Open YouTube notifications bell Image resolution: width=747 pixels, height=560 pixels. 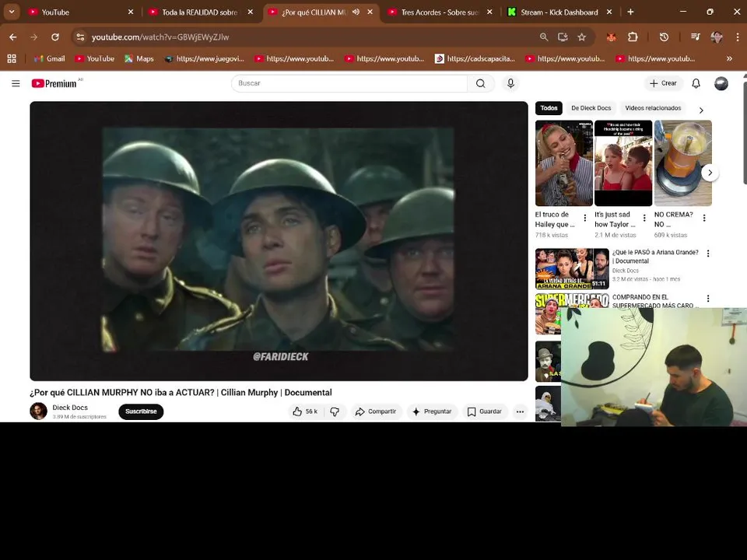(x=696, y=83)
